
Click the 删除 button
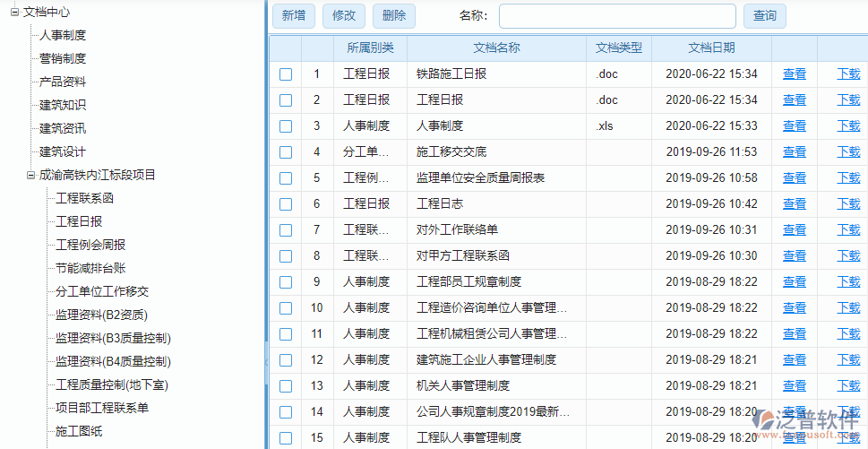tap(394, 15)
